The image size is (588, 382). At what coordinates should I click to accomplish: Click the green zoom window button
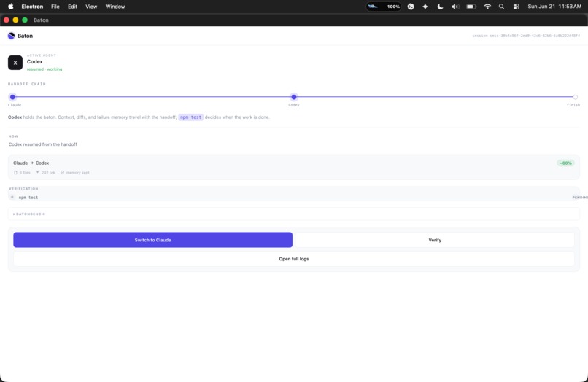click(25, 20)
